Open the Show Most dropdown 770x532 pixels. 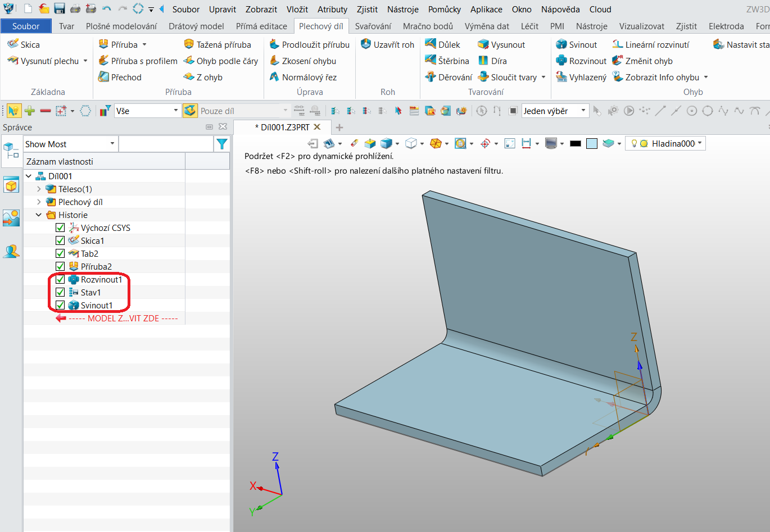coord(70,144)
